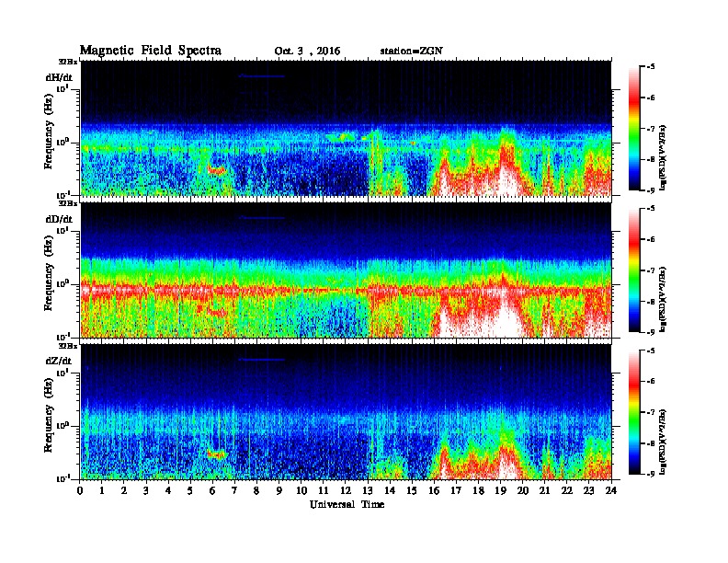Click the 'Magnetic Field Spectra' title

(151, 51)
